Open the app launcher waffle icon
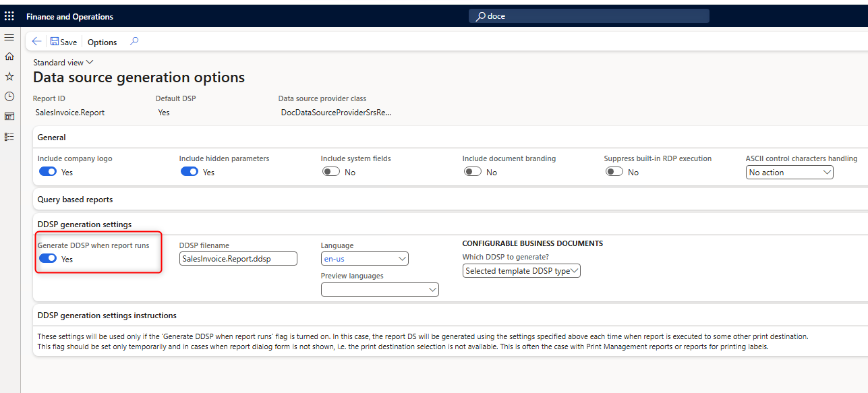Viewport: 868px width, 393px height. 9,16
